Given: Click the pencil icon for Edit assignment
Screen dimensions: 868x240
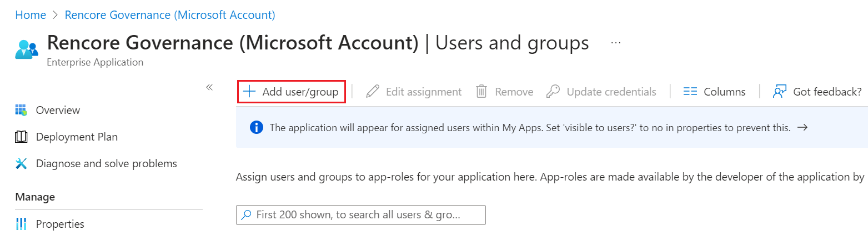Looking at the screenshot, I should pos(373,92).
